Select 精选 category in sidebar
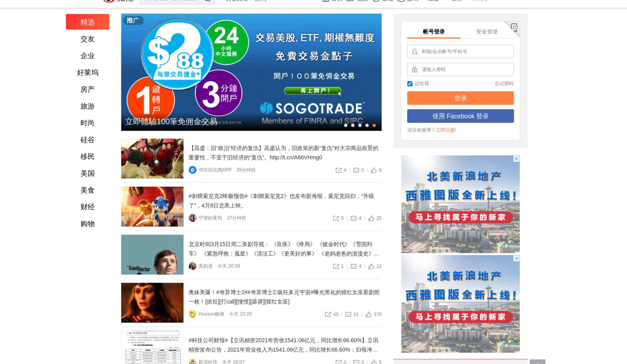Viewport: 627px width, 364px height. pos(87,22)
